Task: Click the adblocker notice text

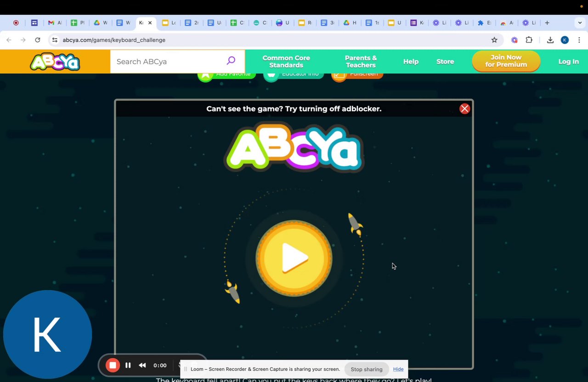Action: (x=294, y=109)
